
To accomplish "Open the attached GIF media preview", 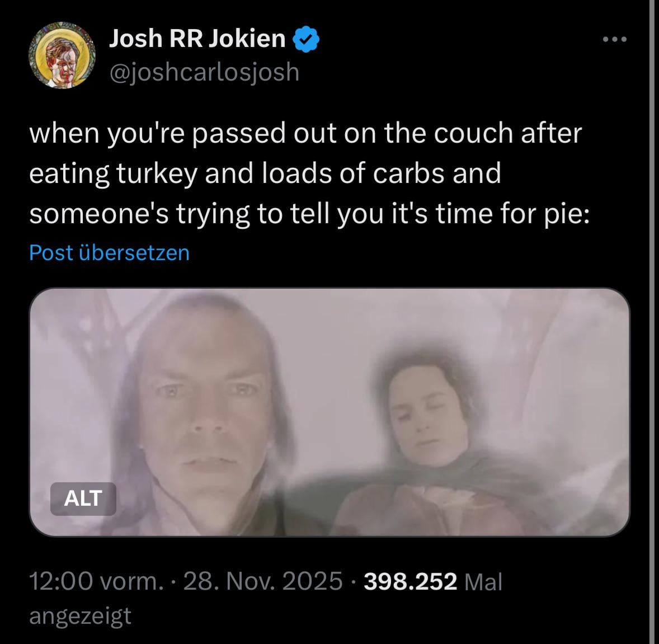I will pyautogui.click(x=329, y=412).
